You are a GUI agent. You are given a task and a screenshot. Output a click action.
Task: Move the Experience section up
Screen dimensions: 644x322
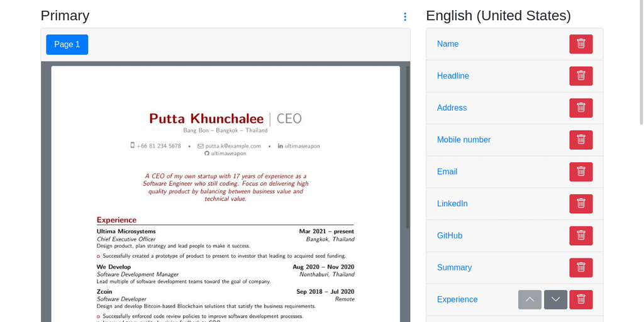click(x=530, y=300)
